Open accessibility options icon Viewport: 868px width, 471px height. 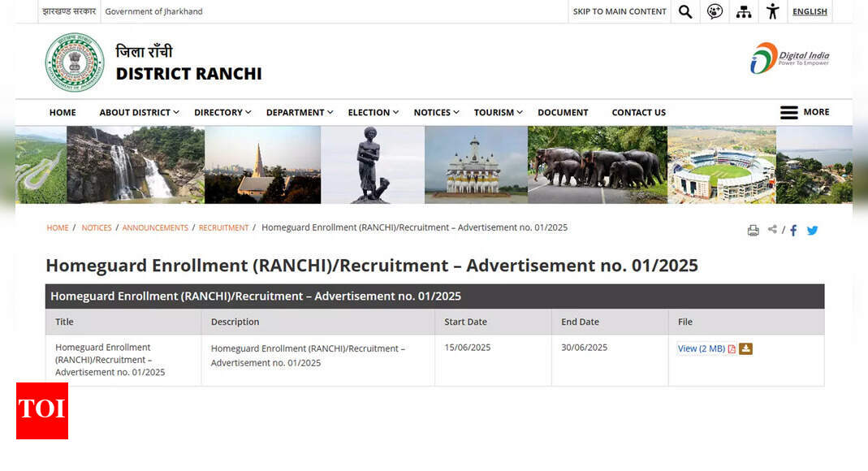(x=772, y=11)
